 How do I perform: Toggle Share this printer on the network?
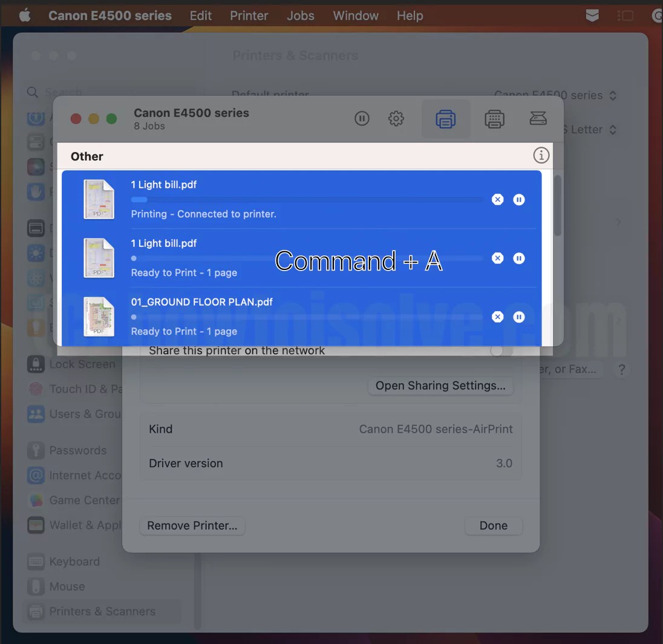(x=501, y=350)
